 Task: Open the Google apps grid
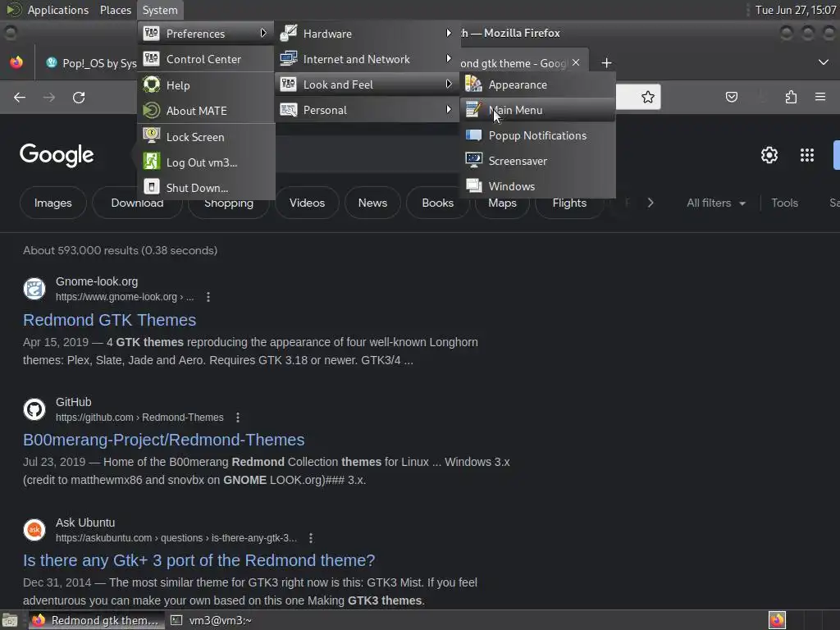pos(807,155)
